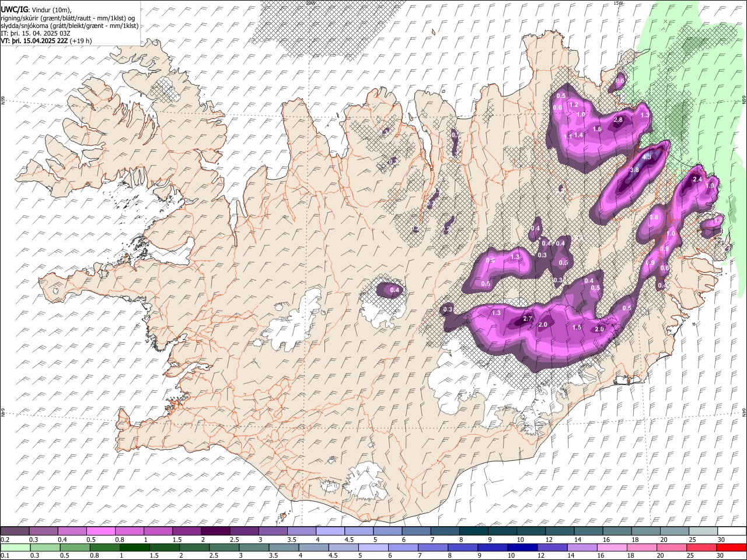Click the 1.6 snowfall value on the map

point(597,129)
